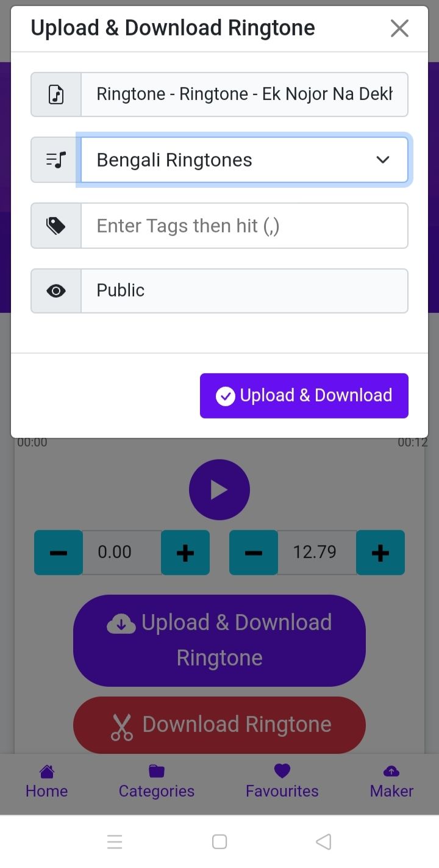The width and height of the screenshot is (439, 868).
Task: Go to the Home tab
Action: [46, 782]
